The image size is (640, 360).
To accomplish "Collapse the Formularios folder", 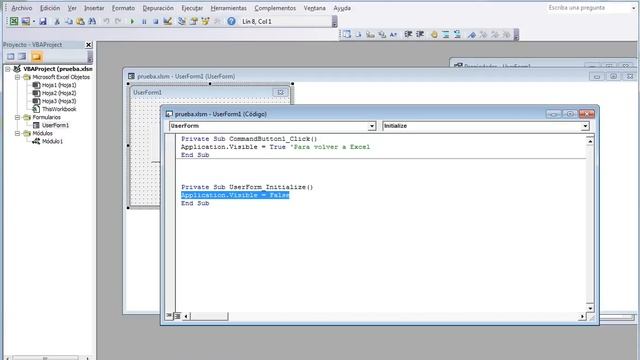I will tap(17, 117).
